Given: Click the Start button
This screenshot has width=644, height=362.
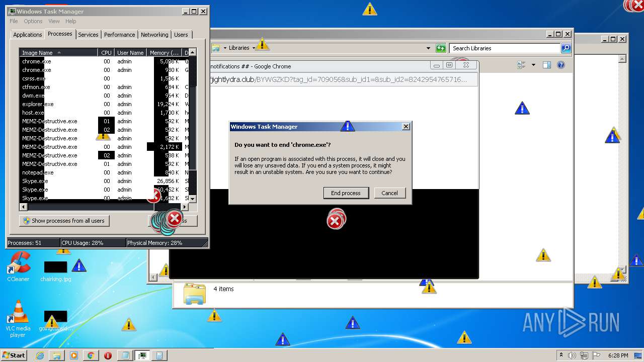Looking at the screenshot, I should (x=14, y=355).
